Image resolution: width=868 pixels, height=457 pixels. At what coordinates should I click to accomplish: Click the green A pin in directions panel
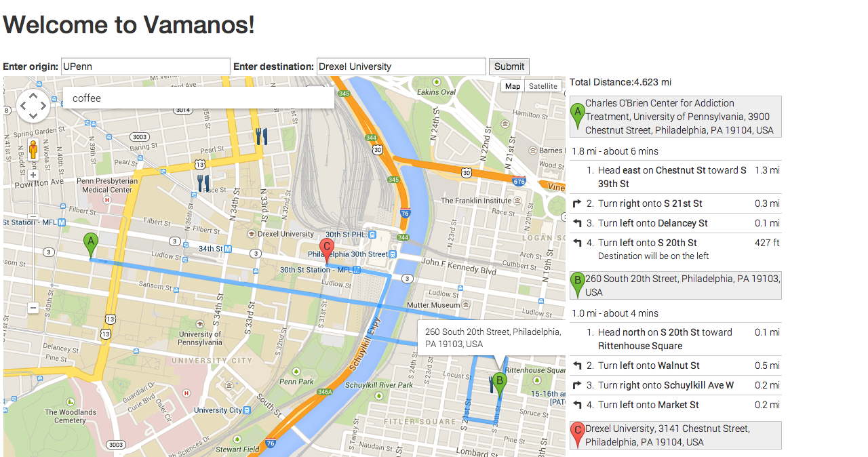click(578, 116)
